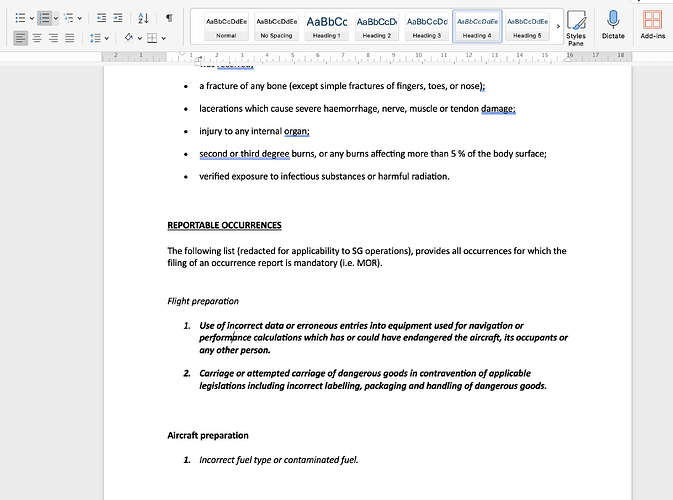
Task: Click 'Use of incorrect data' list item
Action: point(383,338)
